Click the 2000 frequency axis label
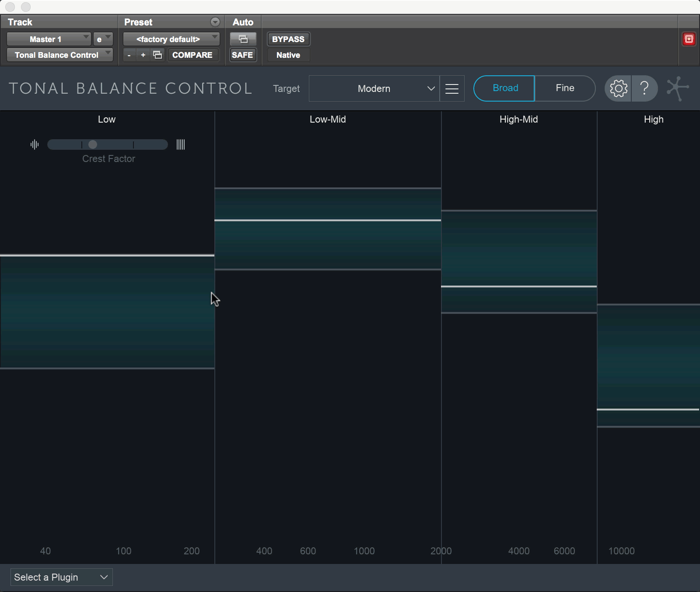This screenshot has width=700, height=592. (x=441, y=551)
